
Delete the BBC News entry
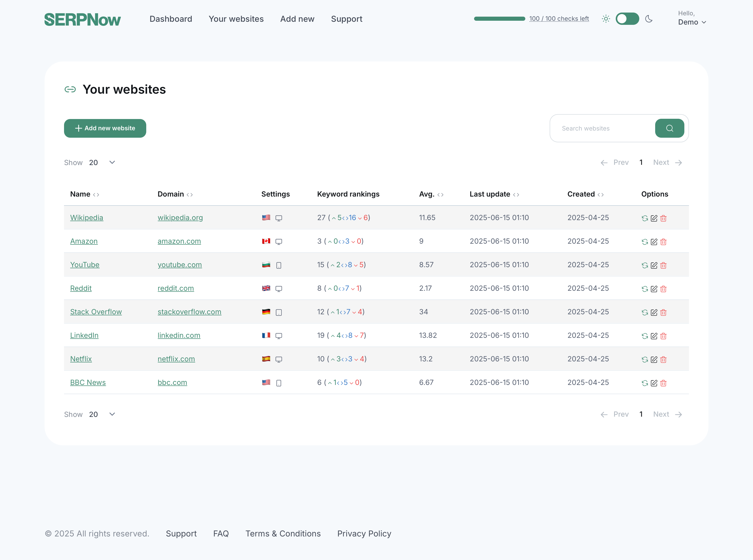pyautogui.click(x=663, y=383)
